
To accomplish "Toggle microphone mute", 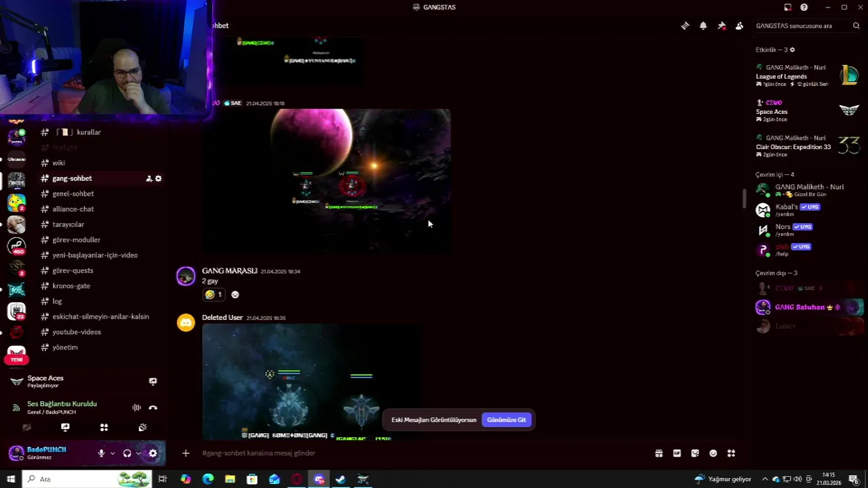I will pyautogui.click(x=101, y=453).
